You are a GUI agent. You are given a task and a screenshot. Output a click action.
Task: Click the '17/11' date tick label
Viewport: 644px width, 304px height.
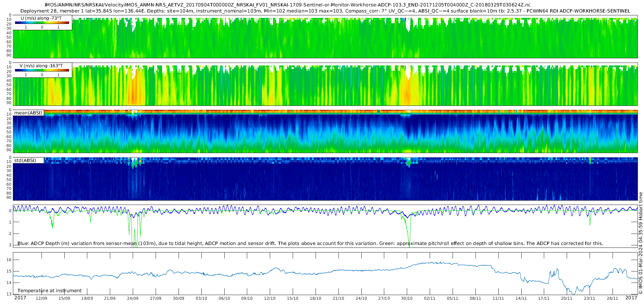544,298
